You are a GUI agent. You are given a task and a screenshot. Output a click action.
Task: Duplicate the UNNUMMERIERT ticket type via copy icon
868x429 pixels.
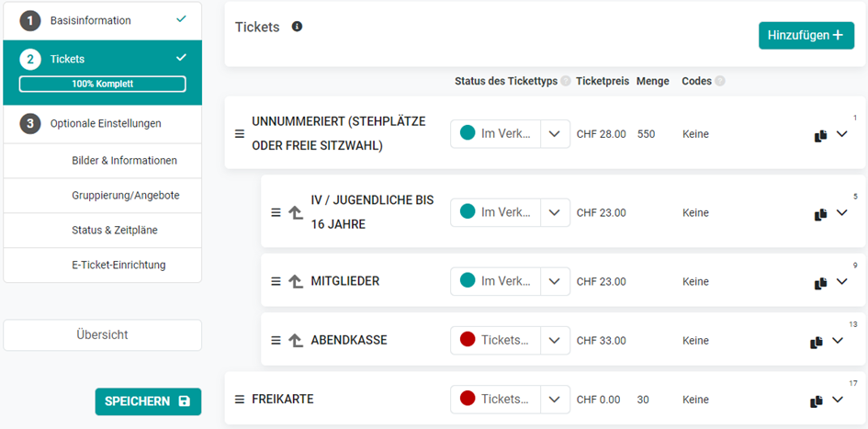(820, 136)
